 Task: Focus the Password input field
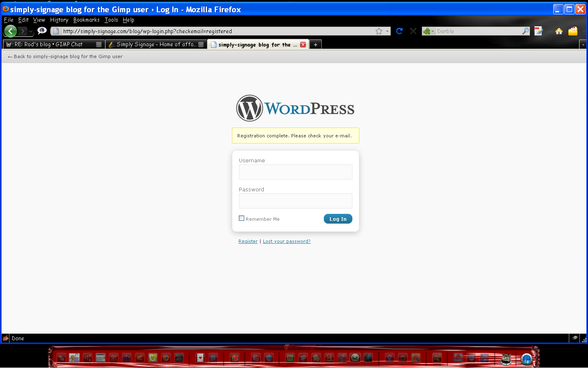pyautogui.click(x=296, y=201)
